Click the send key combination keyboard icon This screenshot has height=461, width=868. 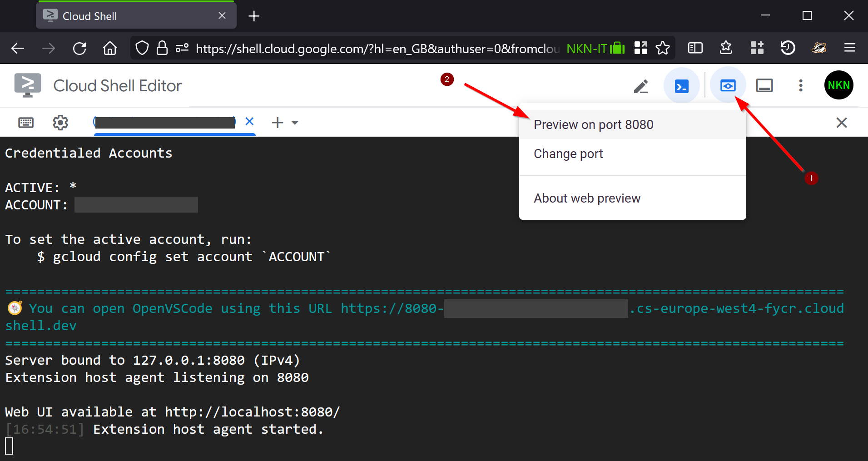click(x=26, y=123)
